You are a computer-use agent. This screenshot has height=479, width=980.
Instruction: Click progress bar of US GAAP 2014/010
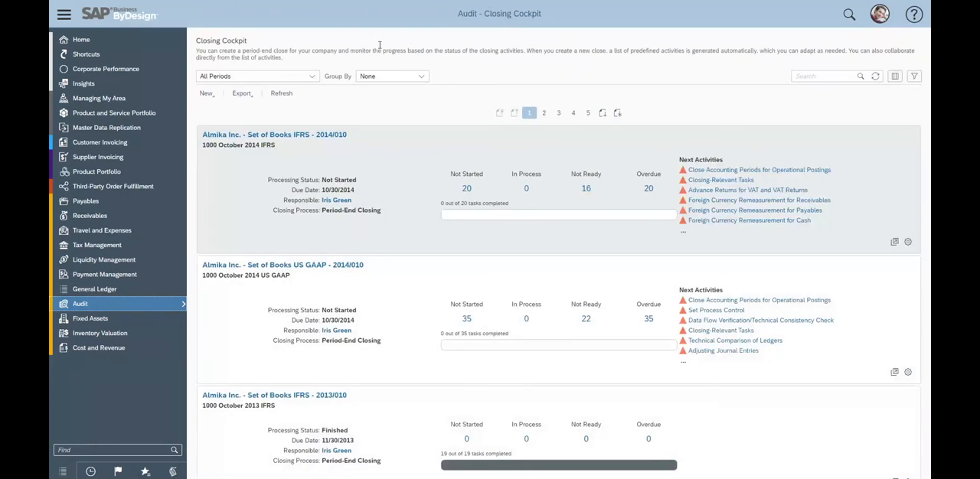(x=559, y=344)
